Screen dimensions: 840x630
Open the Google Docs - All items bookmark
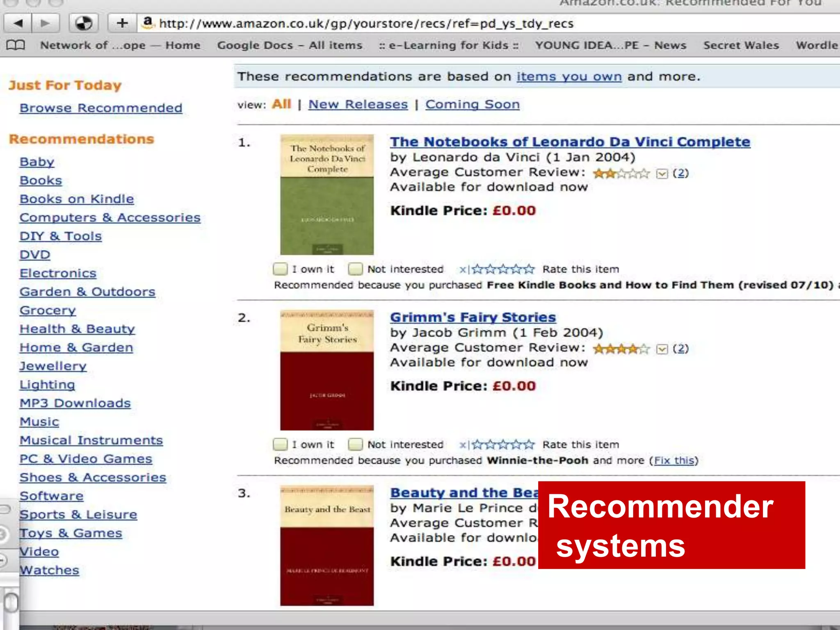coord(290,45)
